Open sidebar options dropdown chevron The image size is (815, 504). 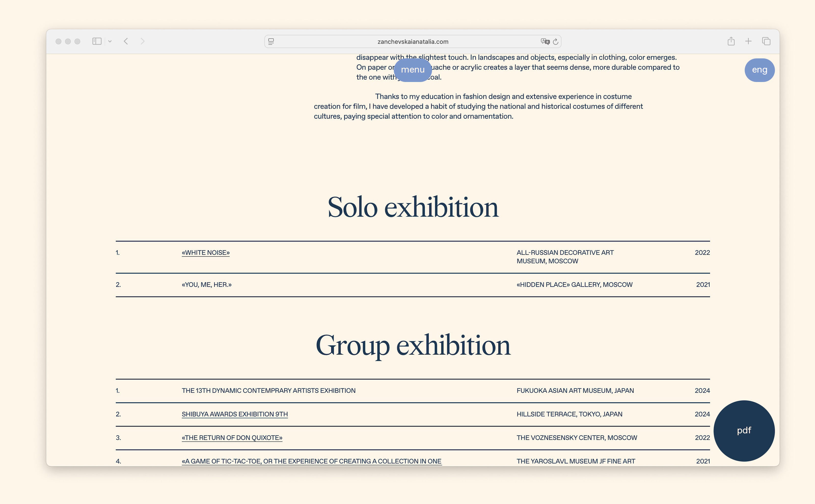point(110,41)
